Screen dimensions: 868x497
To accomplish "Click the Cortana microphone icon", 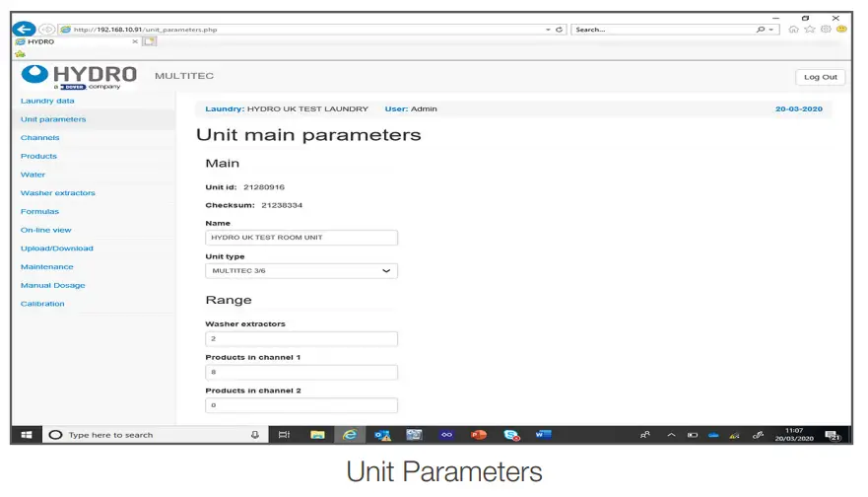I will [254, 435].
